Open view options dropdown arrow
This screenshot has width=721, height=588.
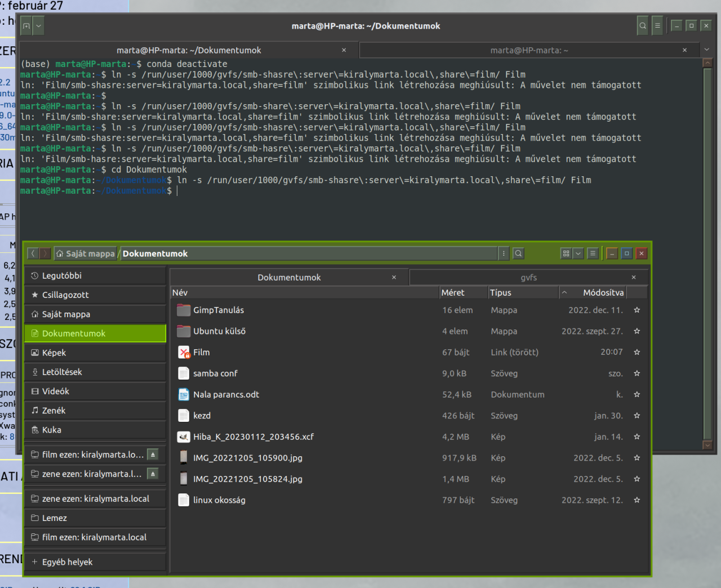[x=578, y=253]
